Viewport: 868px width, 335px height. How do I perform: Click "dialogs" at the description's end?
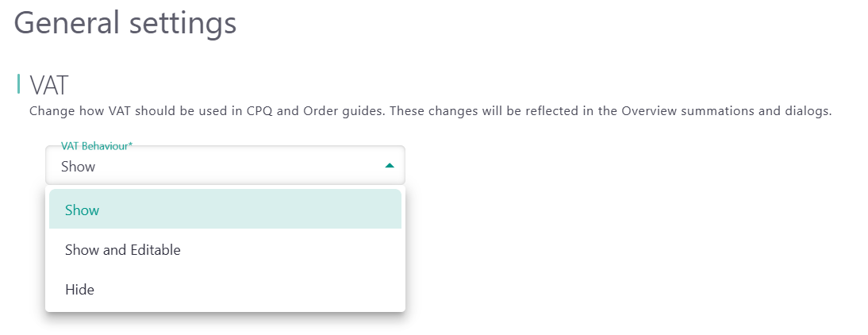point(808,111)
